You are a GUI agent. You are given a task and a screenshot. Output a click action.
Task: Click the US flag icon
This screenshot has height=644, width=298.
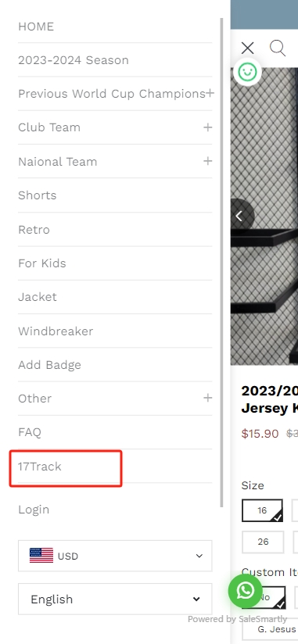(41, 556)
